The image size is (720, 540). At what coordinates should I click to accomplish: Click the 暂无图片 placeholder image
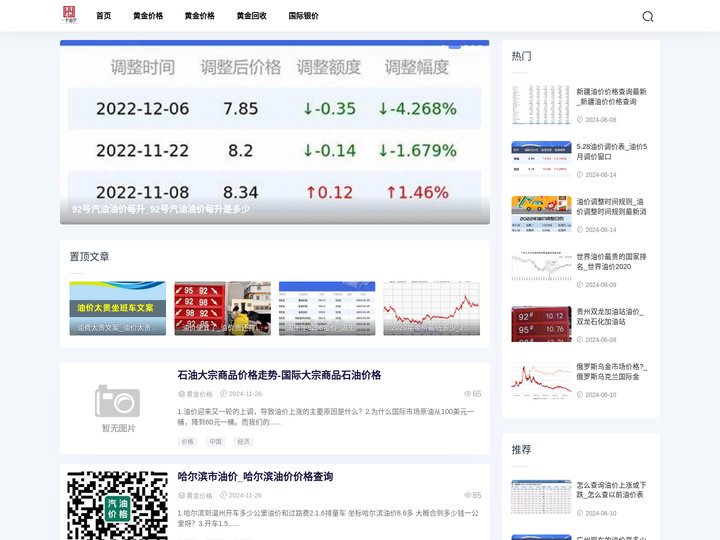click(118, 408)
